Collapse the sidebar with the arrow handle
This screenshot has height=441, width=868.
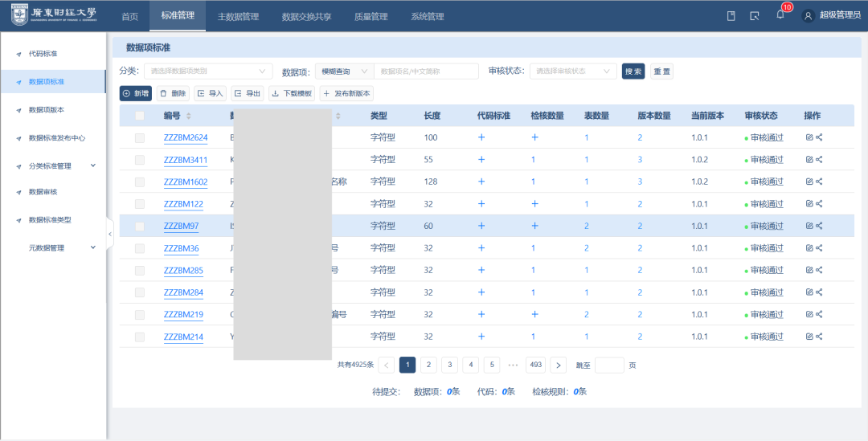tap(110, 235)
